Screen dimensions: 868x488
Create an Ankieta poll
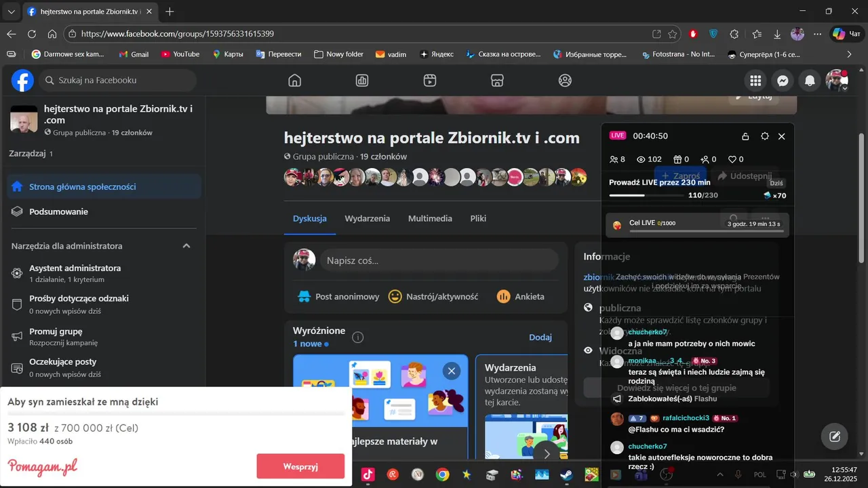click(521, 296)
